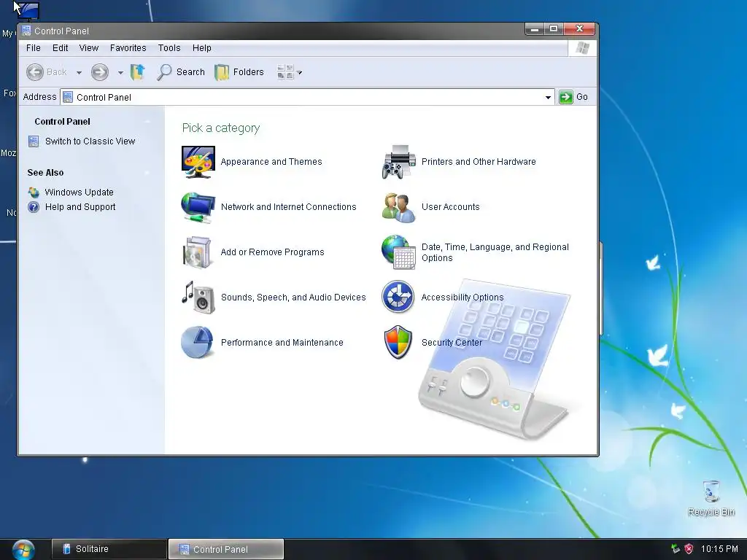Expand the Forward history dropdown arrow
Screen dimensions: 747x560
click(120, 73)
